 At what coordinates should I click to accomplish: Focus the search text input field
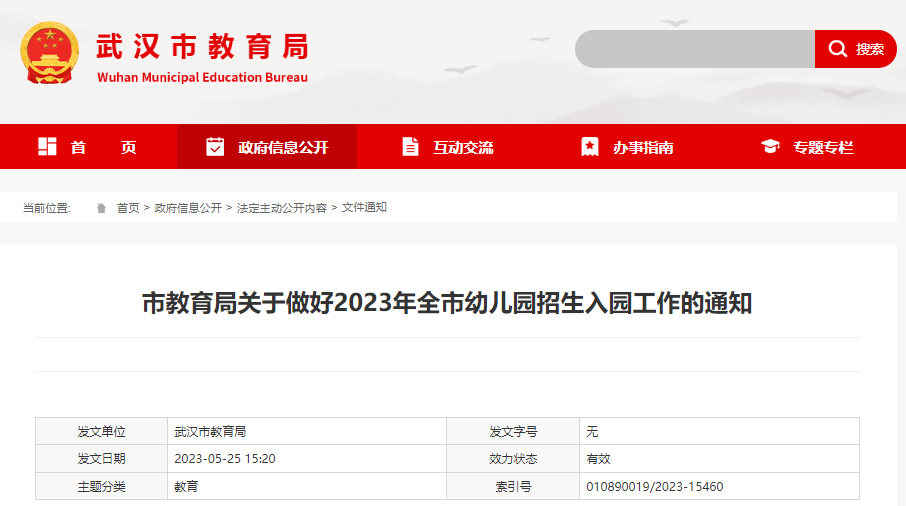(695, 49)
